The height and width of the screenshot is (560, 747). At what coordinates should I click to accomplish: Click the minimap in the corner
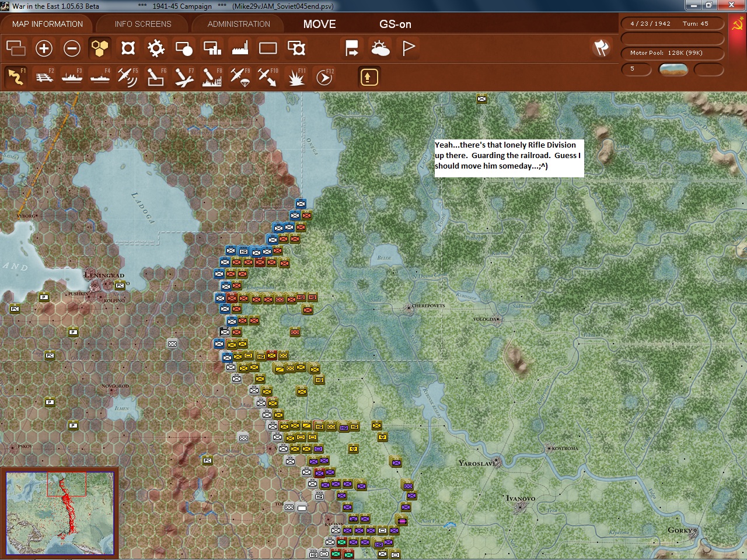click(60, 513)
